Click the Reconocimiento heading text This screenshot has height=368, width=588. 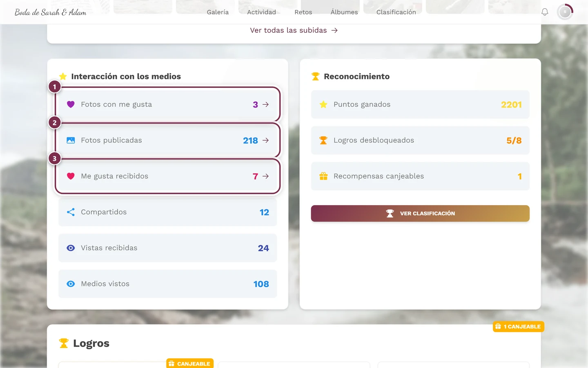(x=356, y=76)
